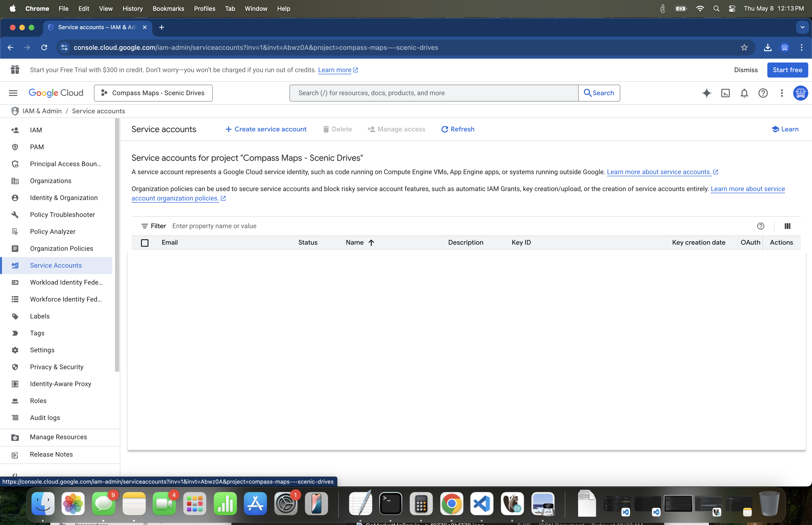The height and width of the screenshot is (525, 812).
Task: Open the History menu
Action: pyautogui.click(x=133, y=8)
